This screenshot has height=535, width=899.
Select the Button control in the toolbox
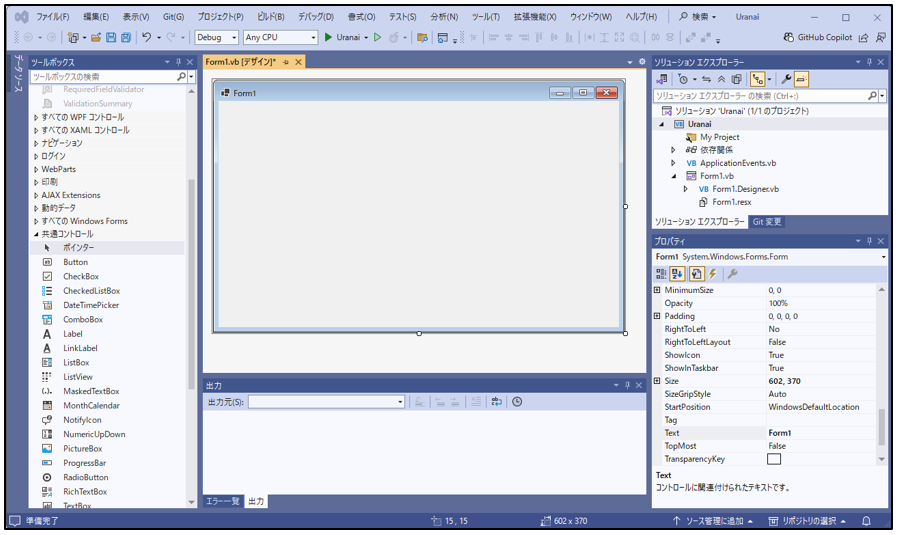click(x=75, y=262)
